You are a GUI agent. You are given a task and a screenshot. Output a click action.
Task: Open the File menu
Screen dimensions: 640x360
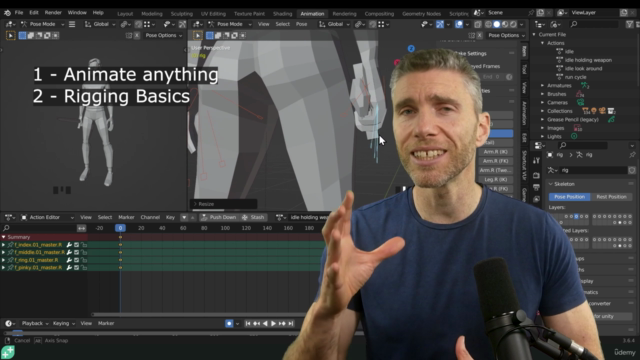click(19, 13)
